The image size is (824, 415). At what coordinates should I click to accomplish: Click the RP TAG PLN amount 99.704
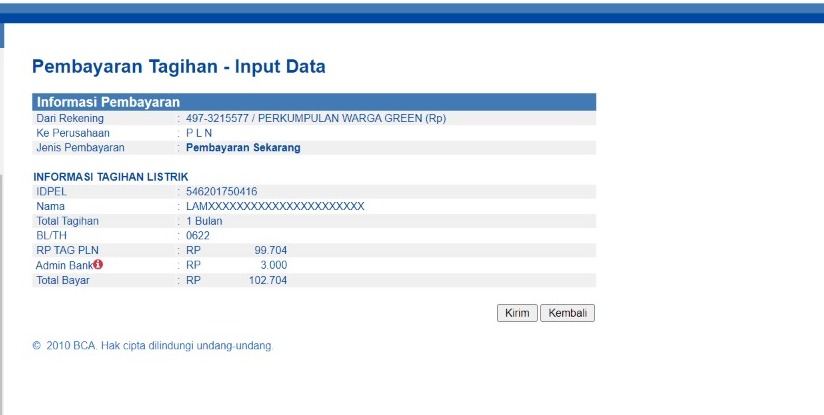[270, 250]
